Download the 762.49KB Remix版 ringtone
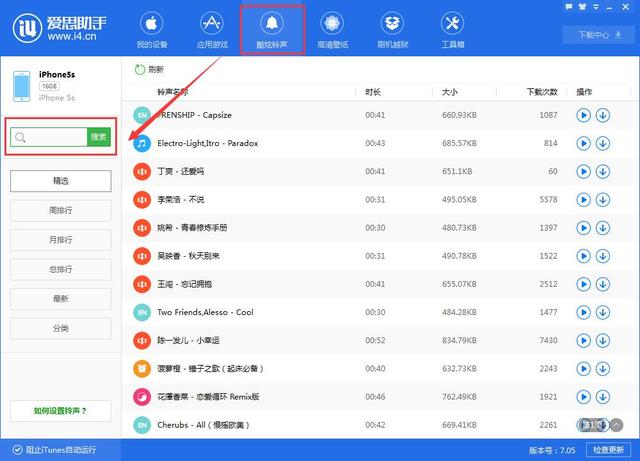The width and height of the screenshot is (640, 461). click(603, 397)
